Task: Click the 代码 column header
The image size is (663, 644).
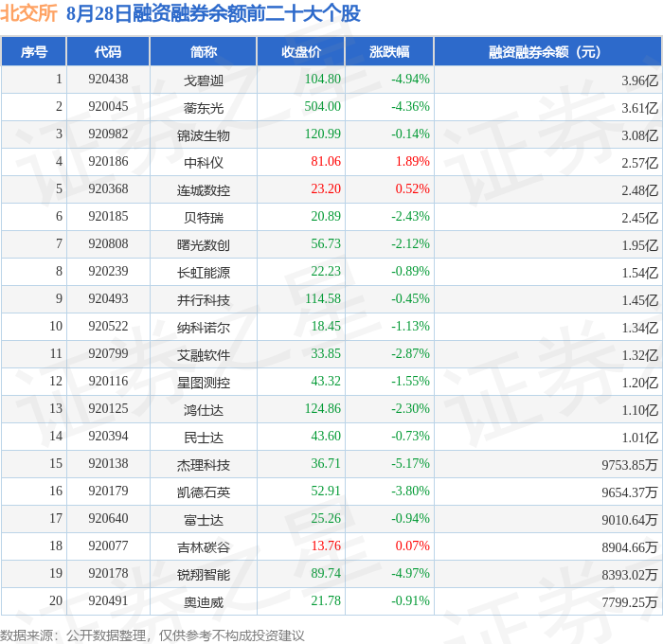Action: point(108,51)
